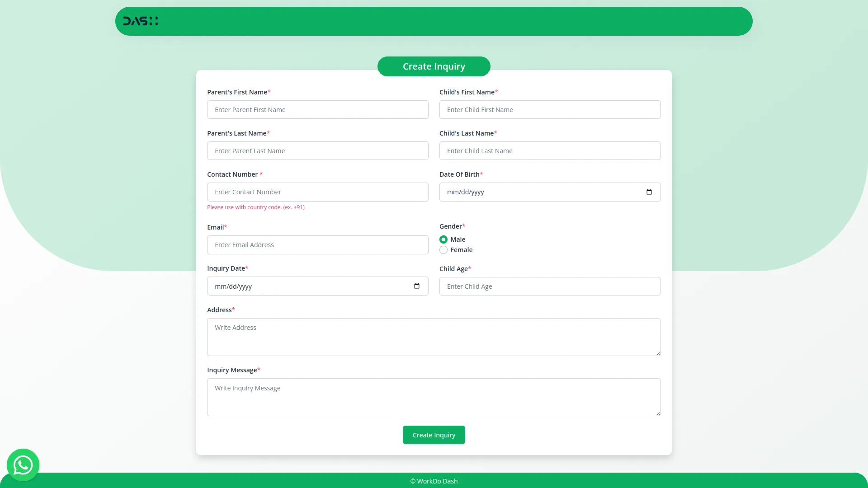Grab the Inquiry Message textarea resize handle
This screenshot has width=868, height=488.
658,413
